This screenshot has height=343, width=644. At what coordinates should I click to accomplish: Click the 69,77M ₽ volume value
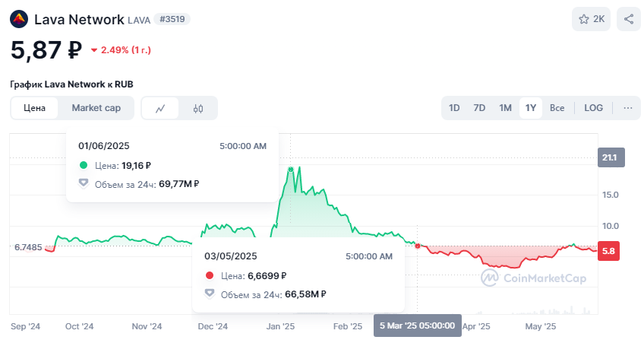click(x=178, y=184)
